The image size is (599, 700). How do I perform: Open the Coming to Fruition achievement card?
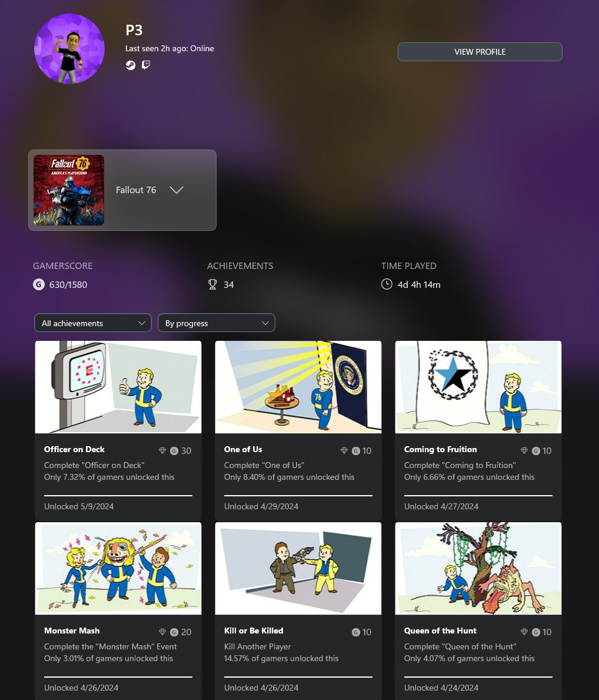tap(478, 430)
